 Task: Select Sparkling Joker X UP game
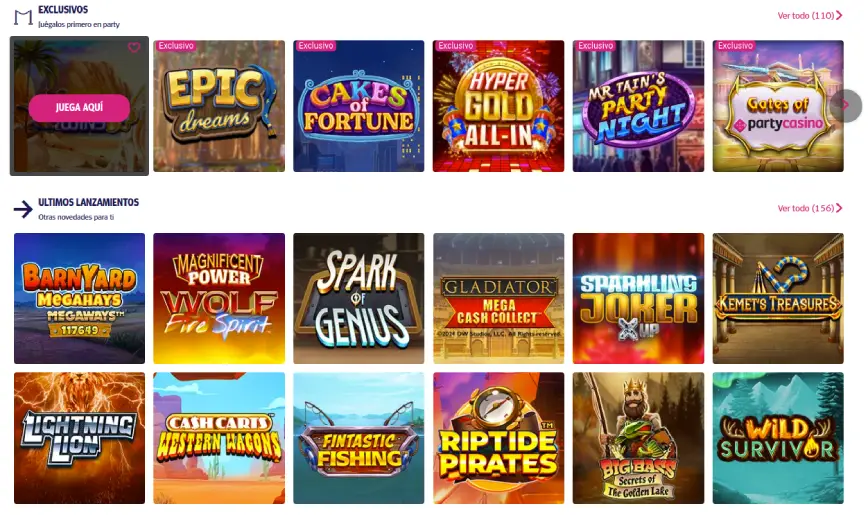pos(638,298)
